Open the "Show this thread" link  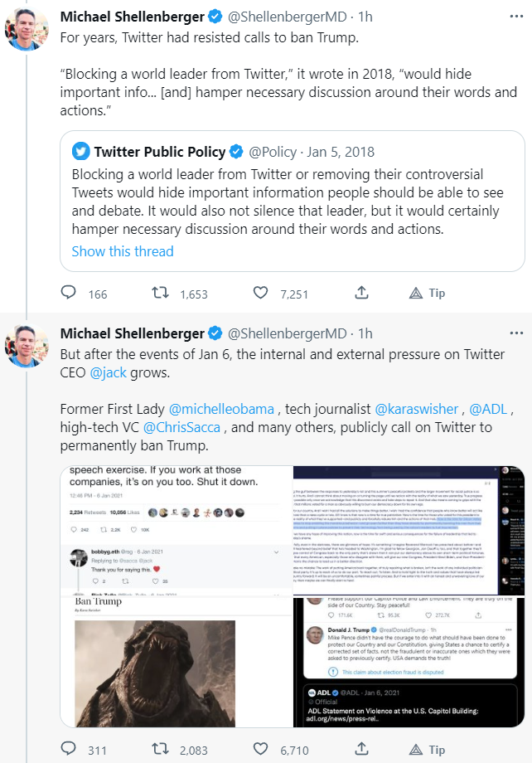pyautogui.click(x=123, y=251)
